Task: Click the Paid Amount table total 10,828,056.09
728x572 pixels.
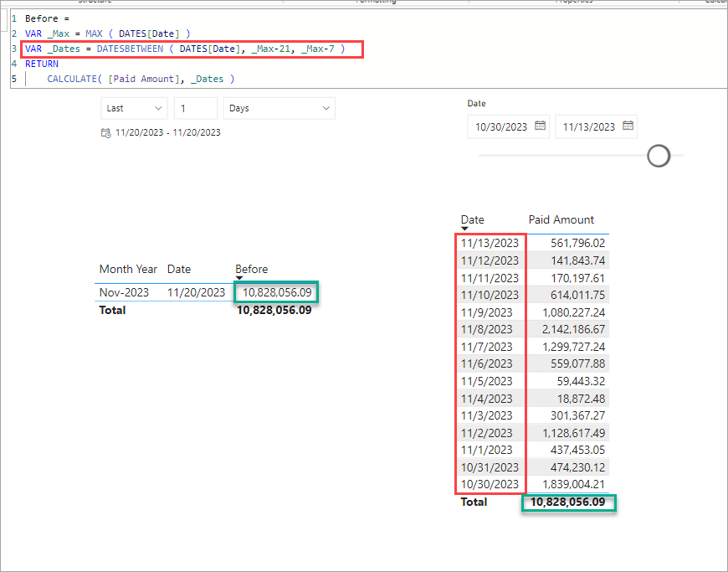Action: tap(568, 502)
